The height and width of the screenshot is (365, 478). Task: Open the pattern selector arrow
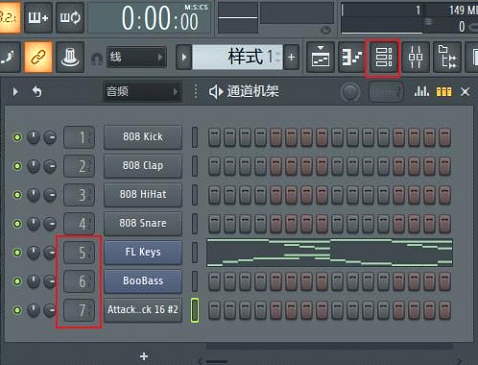[x=184, y=57]
